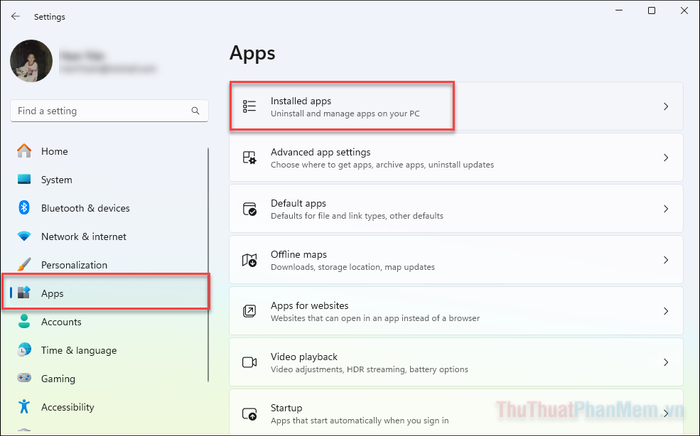Viewport: 700px width, 436px height.
Task: Click the Offline maps chevron
Action: (666, 260)
